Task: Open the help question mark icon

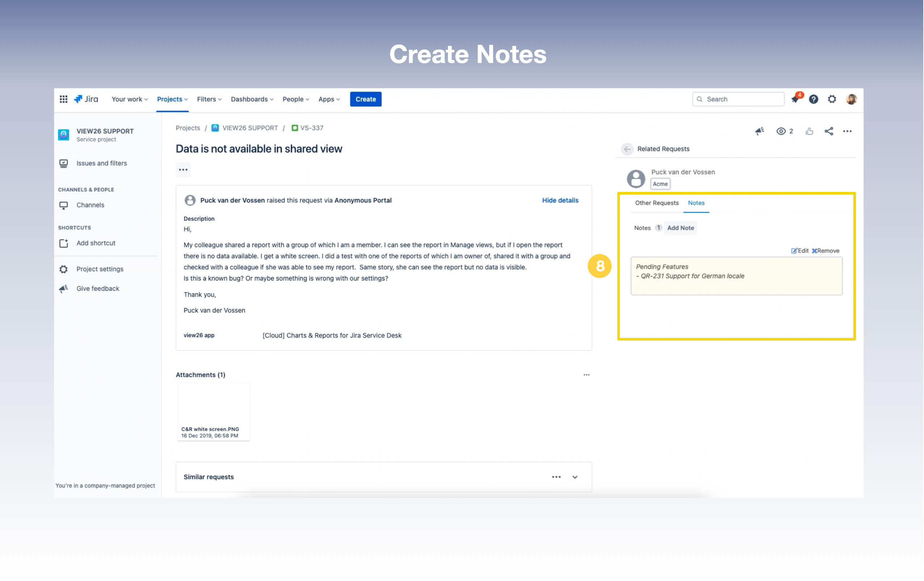Action: coord(813,99)
